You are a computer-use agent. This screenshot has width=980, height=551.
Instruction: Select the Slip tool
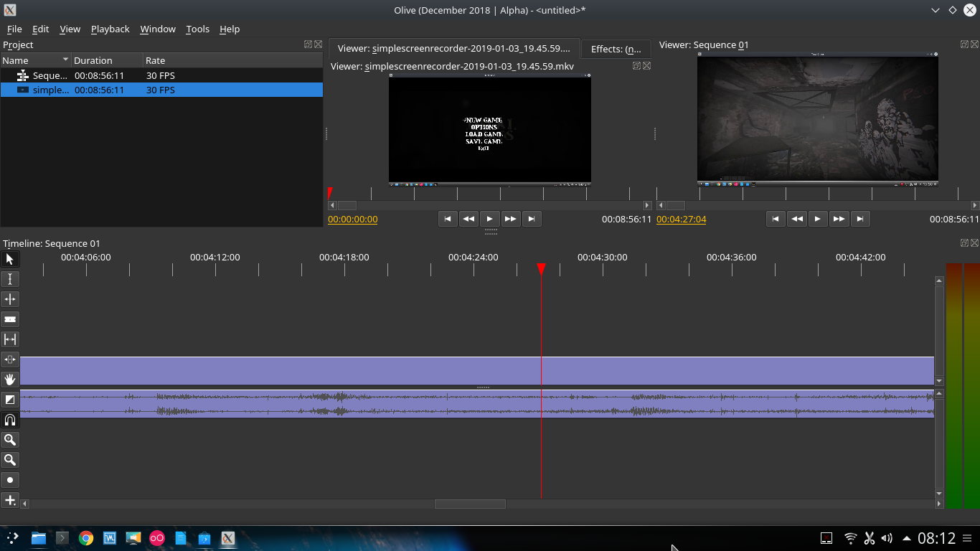coord(10,339)
